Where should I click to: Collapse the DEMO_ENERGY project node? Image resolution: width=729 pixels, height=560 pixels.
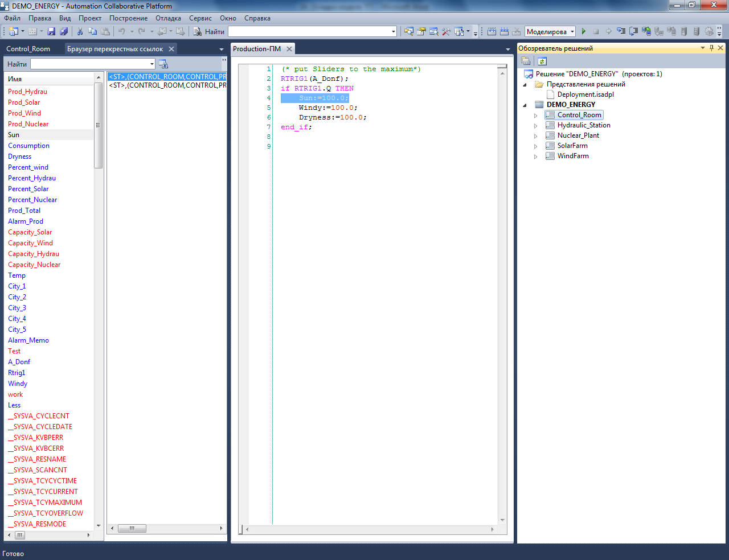pos(525,105)
